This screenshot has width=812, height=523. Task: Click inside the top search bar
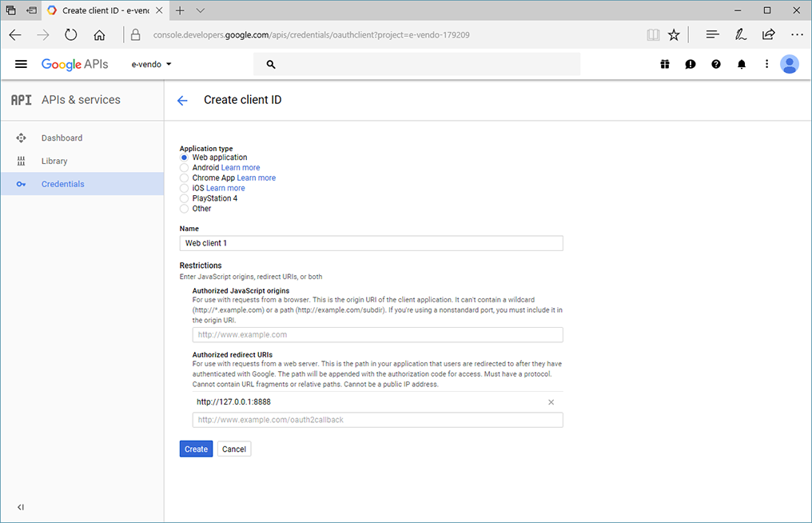tap(416, 64)
